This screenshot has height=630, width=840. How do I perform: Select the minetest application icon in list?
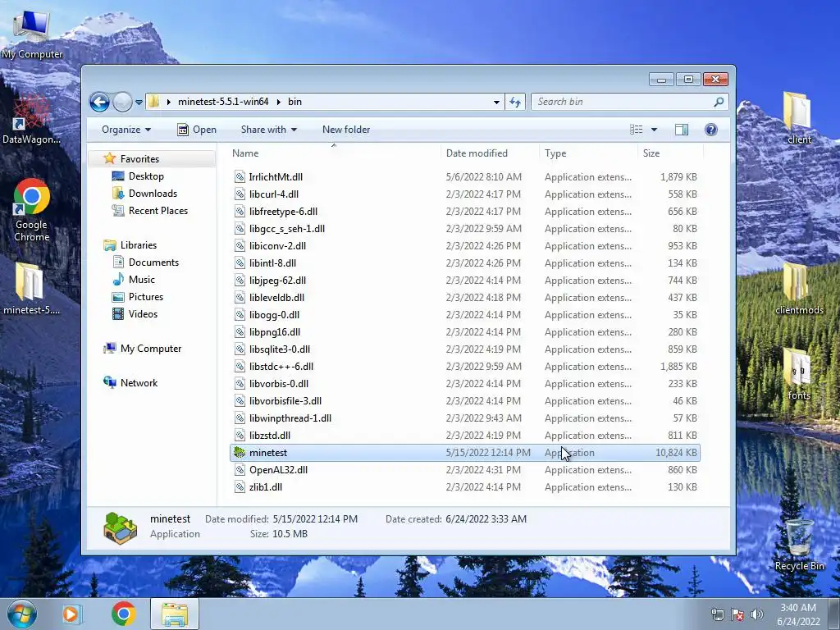pos(240,453)
